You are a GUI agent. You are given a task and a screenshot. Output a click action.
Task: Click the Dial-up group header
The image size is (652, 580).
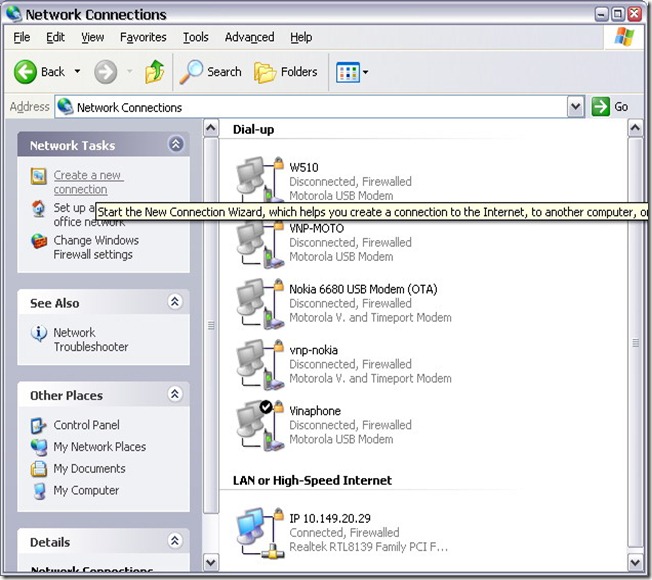click(x=253, y=130)
